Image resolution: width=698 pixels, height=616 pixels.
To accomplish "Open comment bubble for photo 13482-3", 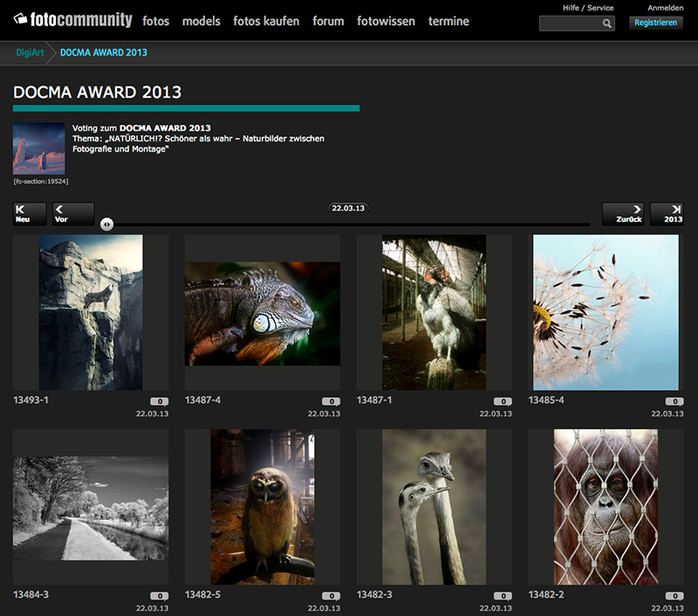I will coord(503,596).
